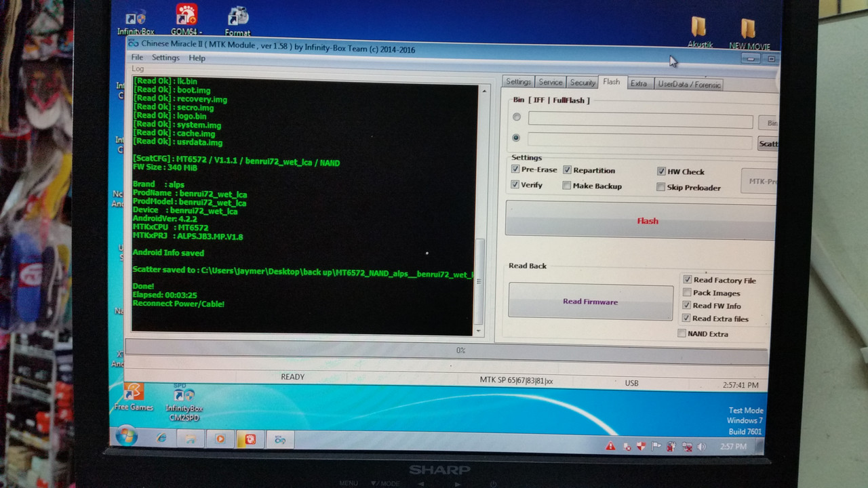Click the network tray icon

(x=686, y=447)
